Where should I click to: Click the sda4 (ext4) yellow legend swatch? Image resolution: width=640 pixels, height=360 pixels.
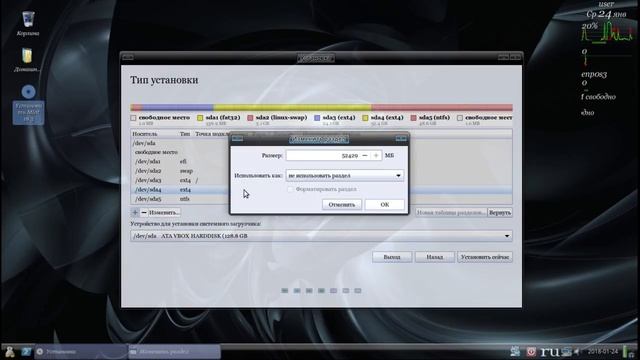(365, 118)
